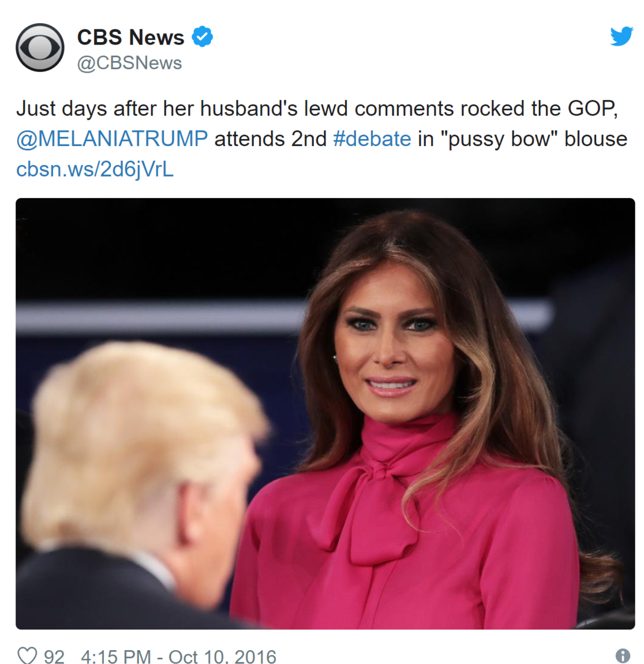
Task: Open the 4:15 PM timestamp permalink
Action: pyautogui.click(x=116, y=656)
